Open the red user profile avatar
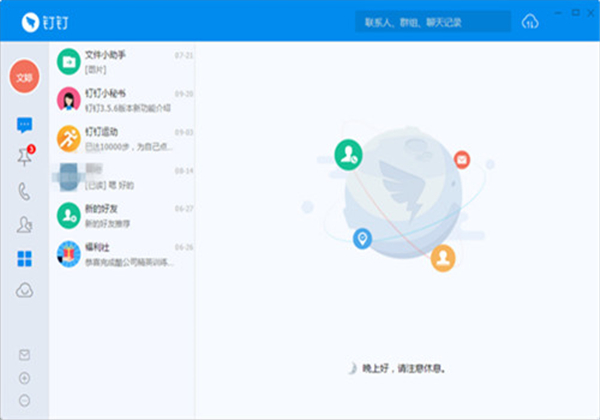The width and height of the screenshot is (600, 420). (x=24, y=77)
